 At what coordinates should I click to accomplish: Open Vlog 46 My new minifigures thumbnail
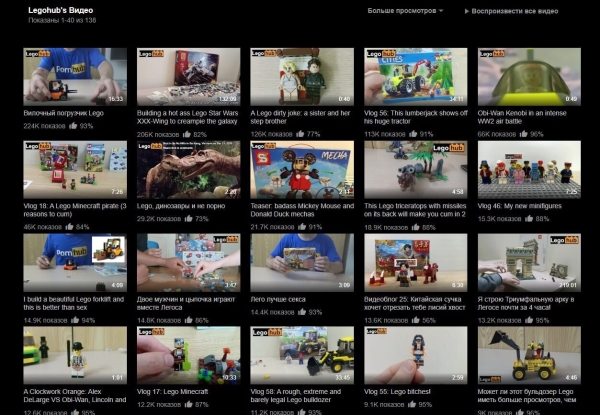point(529,169)
